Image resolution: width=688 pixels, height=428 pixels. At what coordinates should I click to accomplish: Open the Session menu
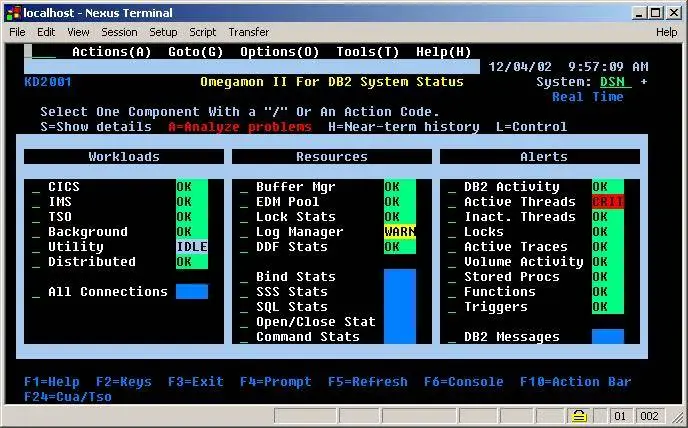point(119,32)
